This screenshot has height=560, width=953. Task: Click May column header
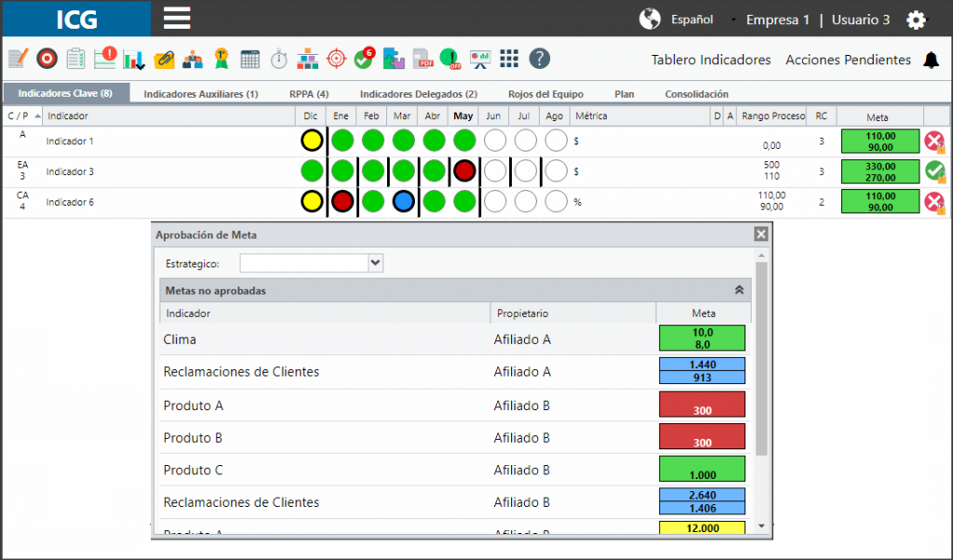tap(463, 116)
